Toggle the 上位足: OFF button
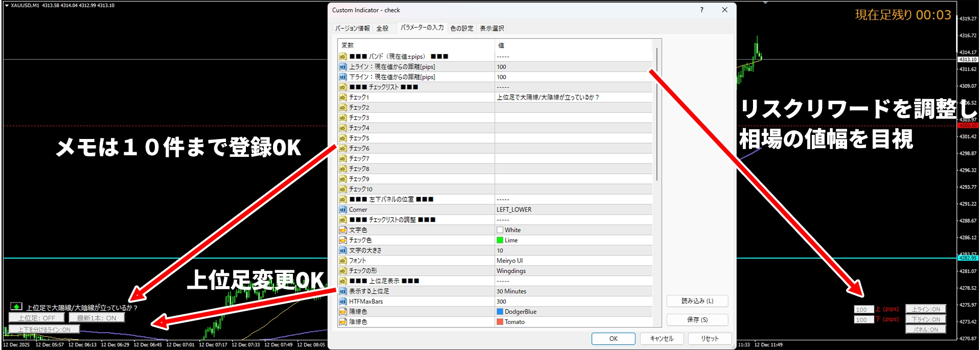The image size is (980, 350). point(37,318)
